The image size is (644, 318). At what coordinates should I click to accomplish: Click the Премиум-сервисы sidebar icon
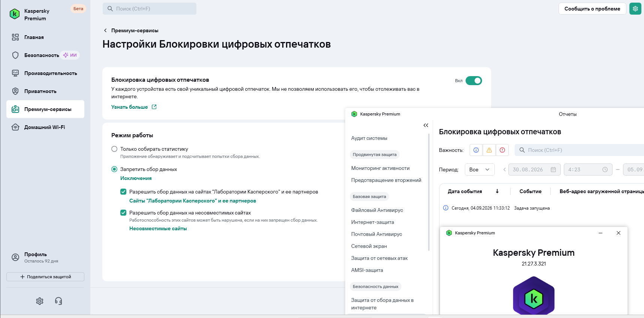point(15,109)
